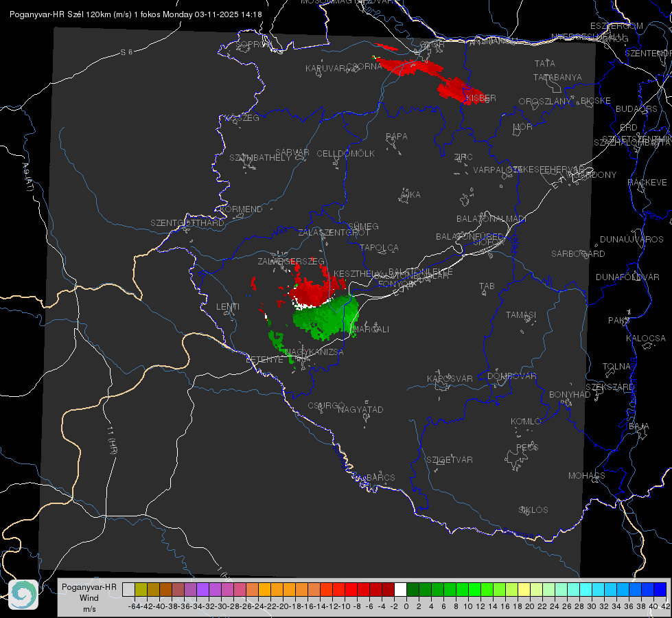Click the PÉCS city label
The height and width of the screenshot is (618, 672).
coord(527,447)
